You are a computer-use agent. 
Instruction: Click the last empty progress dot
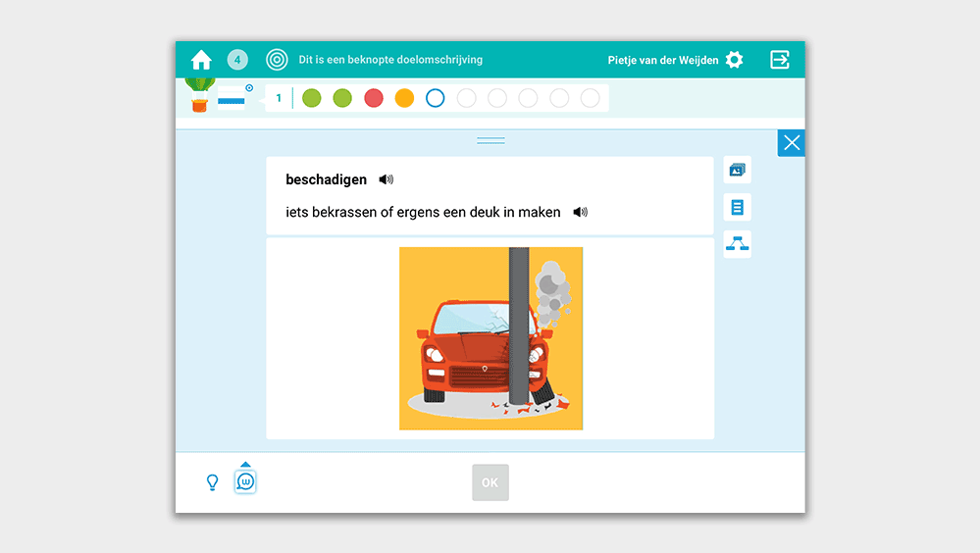590,98
